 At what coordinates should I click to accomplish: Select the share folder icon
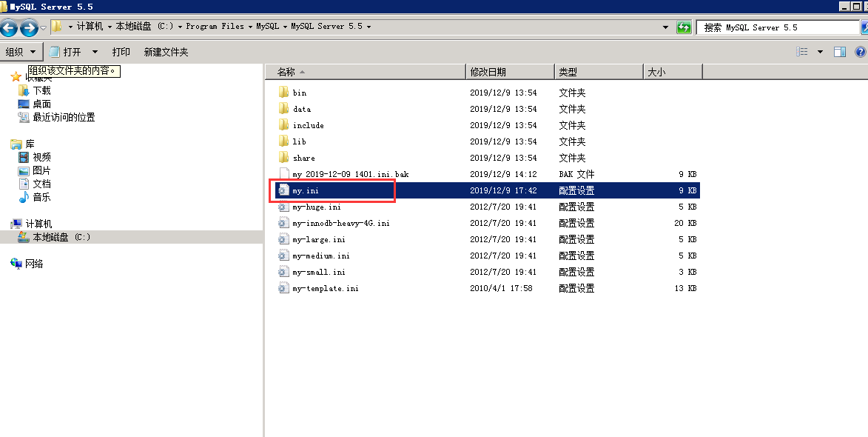(x=284, y=157)
